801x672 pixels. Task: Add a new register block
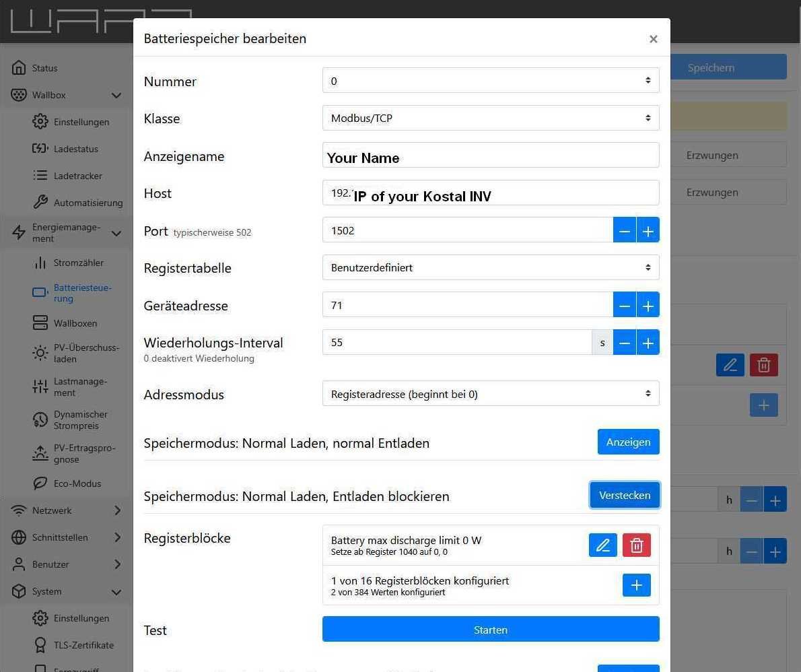coord(636,585)
